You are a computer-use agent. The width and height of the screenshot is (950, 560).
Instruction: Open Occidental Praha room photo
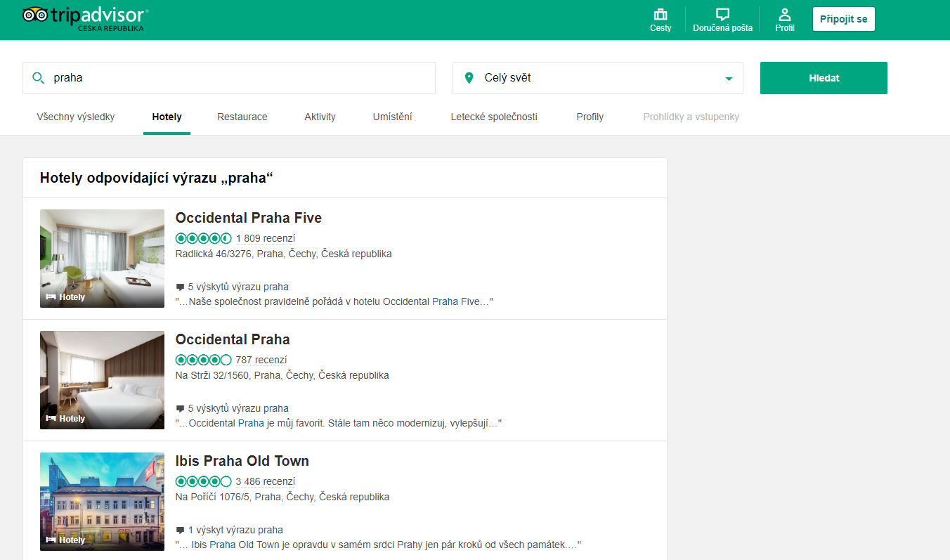(x=103, y=380)
